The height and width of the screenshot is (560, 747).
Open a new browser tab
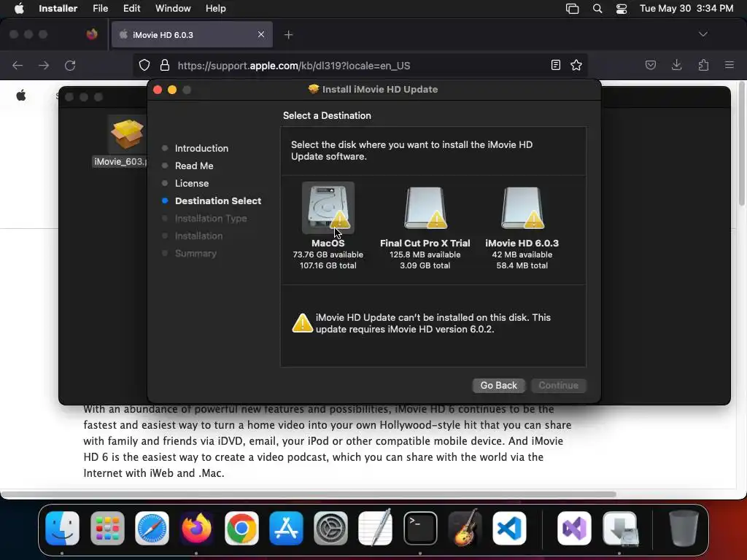tap(288, 35)
